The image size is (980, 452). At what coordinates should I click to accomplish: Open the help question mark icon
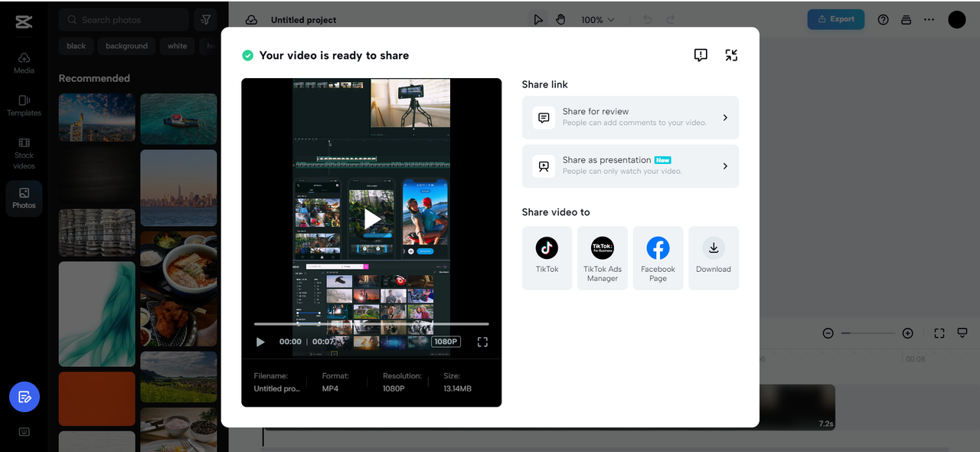[x=883, y=20]
